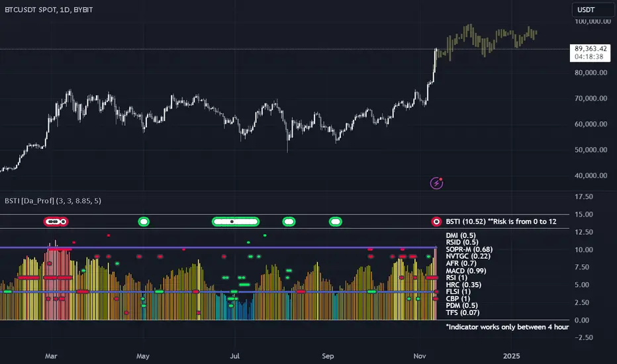This screenshot has width=617, height=364.
Task: Click the TFS (0.07) indicator row
Action: click(x=462, y=312)
